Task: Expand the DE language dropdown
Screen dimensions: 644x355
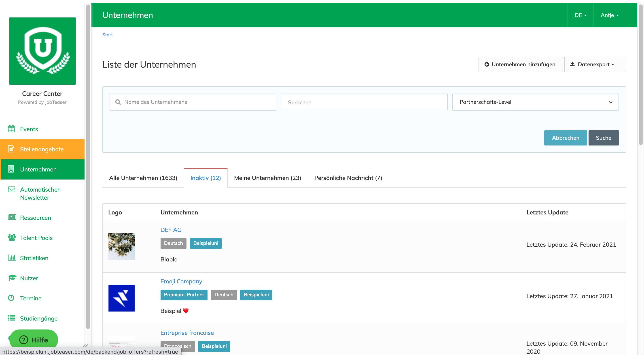Action: (x=580, y=15)
